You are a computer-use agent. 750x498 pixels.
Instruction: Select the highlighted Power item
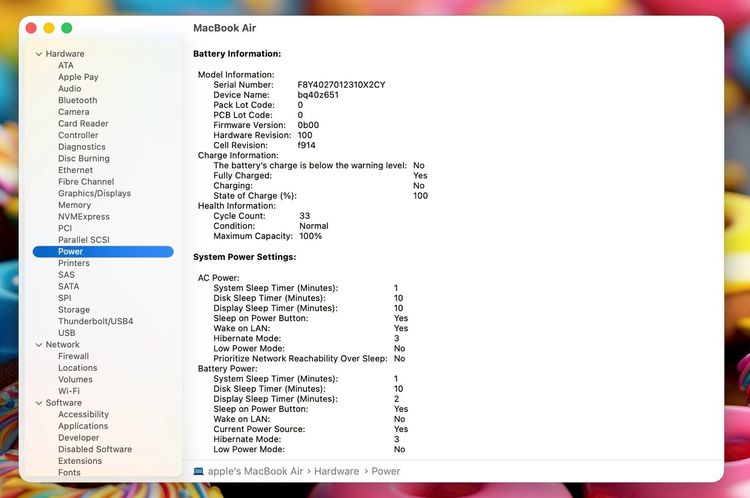point(103,252)
